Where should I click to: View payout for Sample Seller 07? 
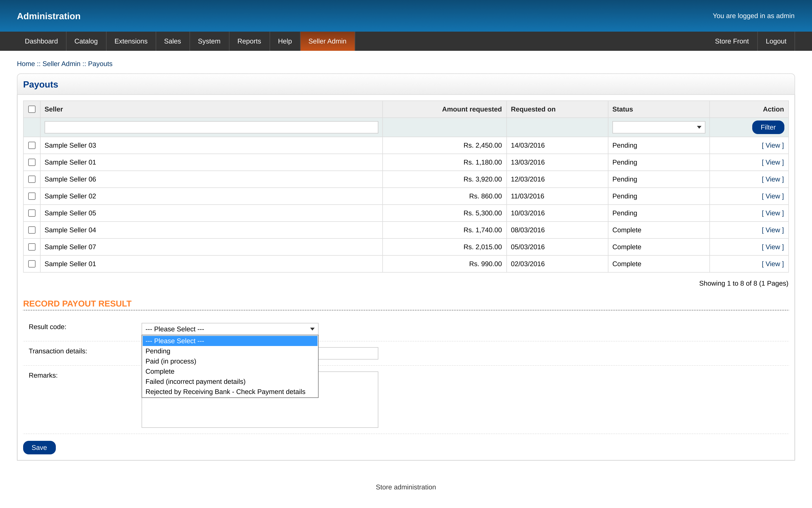(x=773, y=247)
